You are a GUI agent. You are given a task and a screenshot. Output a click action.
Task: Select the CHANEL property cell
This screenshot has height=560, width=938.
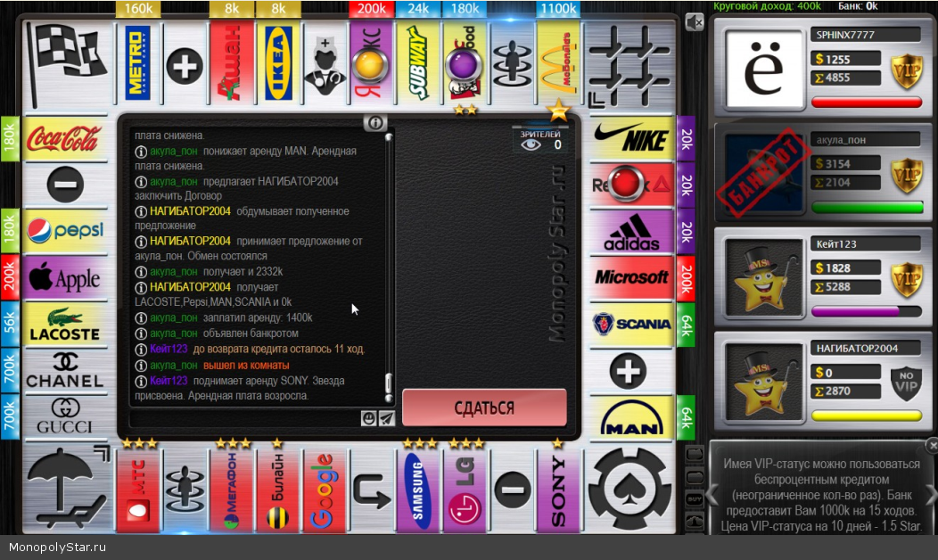64,370
